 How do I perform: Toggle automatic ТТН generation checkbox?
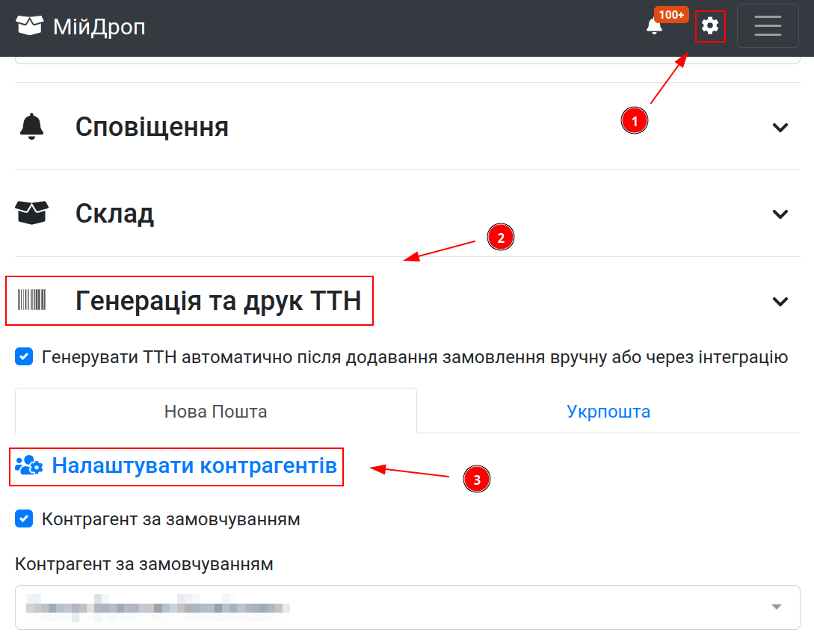pyautogui.click(x=24, y=356)
